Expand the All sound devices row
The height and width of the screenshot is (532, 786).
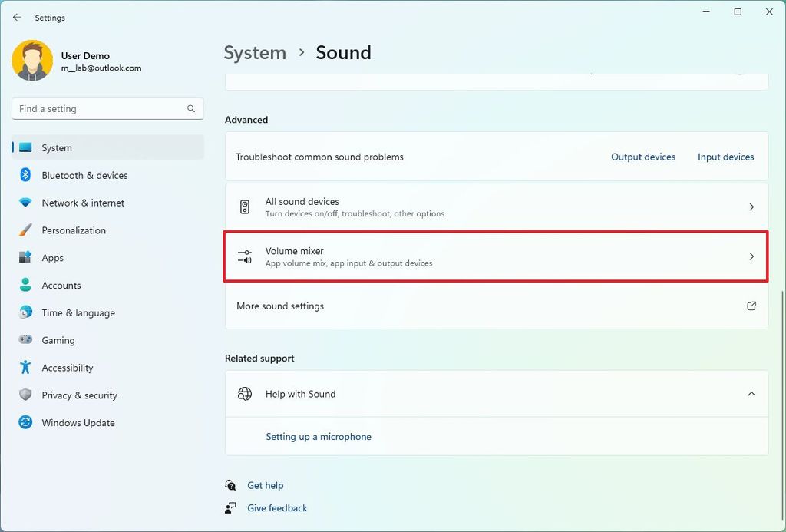[x=496, y=206]
